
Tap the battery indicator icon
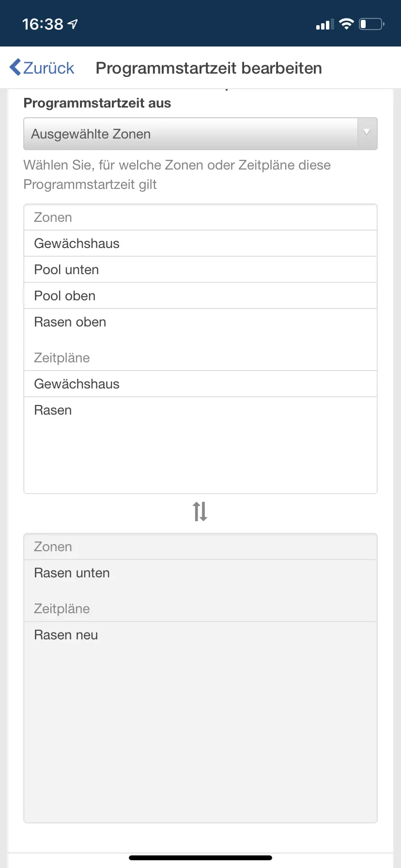coord(371,24)
